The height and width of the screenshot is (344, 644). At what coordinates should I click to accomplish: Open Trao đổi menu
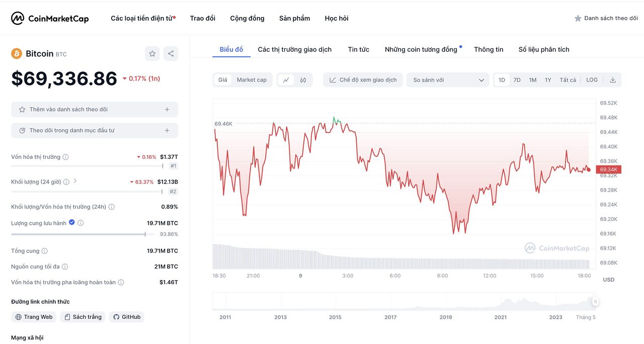(x=203, y=18)
